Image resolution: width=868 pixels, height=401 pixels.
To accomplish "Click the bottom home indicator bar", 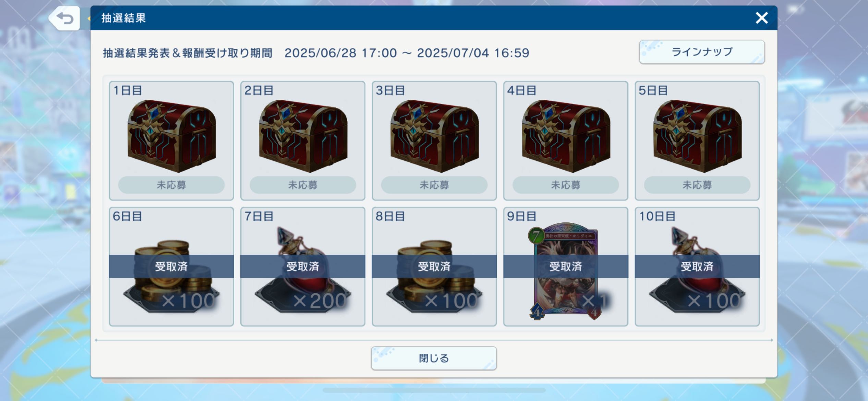I will point(434,390).
